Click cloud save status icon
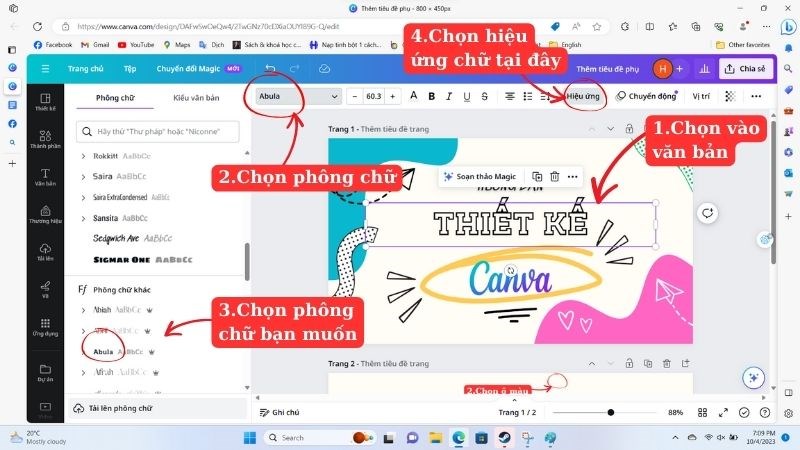This screenshot has width=800, height=450. [x=324, y=68]
